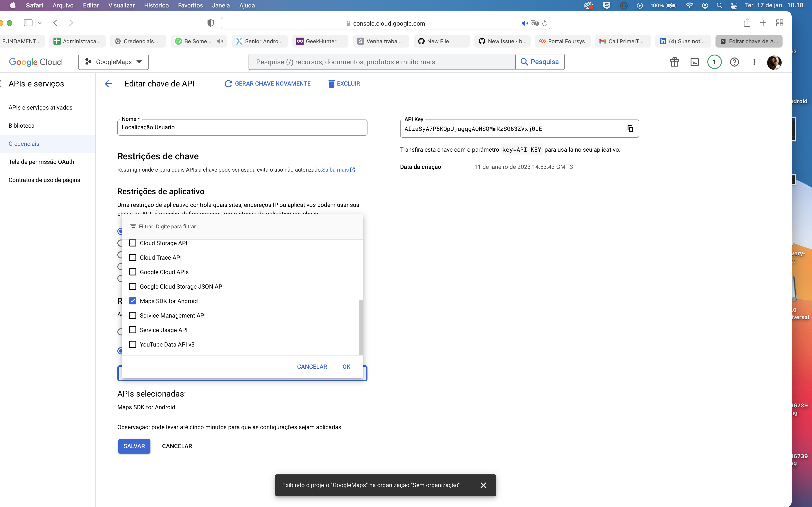Click the gift offers icon
Screen dimensions: 812x507
point(674,62)
